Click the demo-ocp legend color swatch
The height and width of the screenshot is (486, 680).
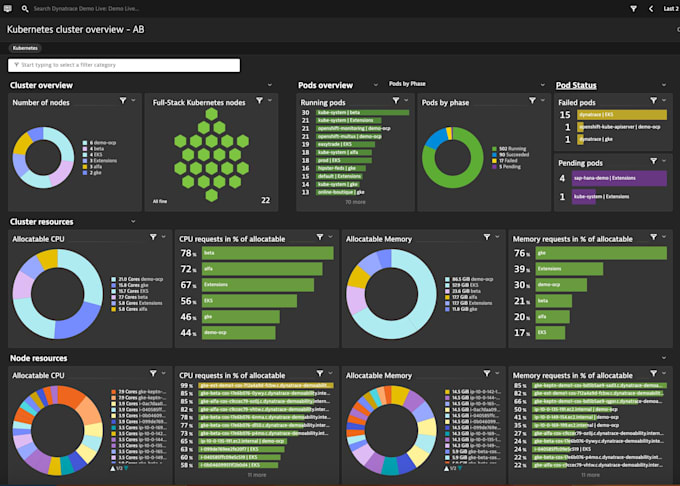pos(85,143)
